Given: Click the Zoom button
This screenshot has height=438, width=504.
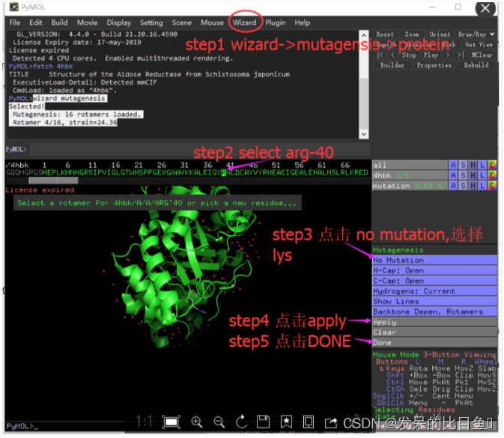Looking at the screenshot, I should click(412, 34).
